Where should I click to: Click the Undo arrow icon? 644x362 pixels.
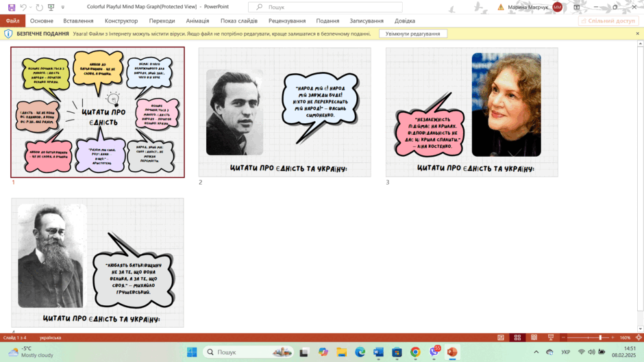coord(23,8)
